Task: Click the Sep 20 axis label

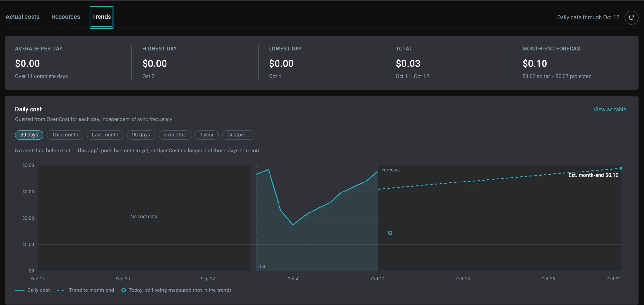Action: (123, 279)
